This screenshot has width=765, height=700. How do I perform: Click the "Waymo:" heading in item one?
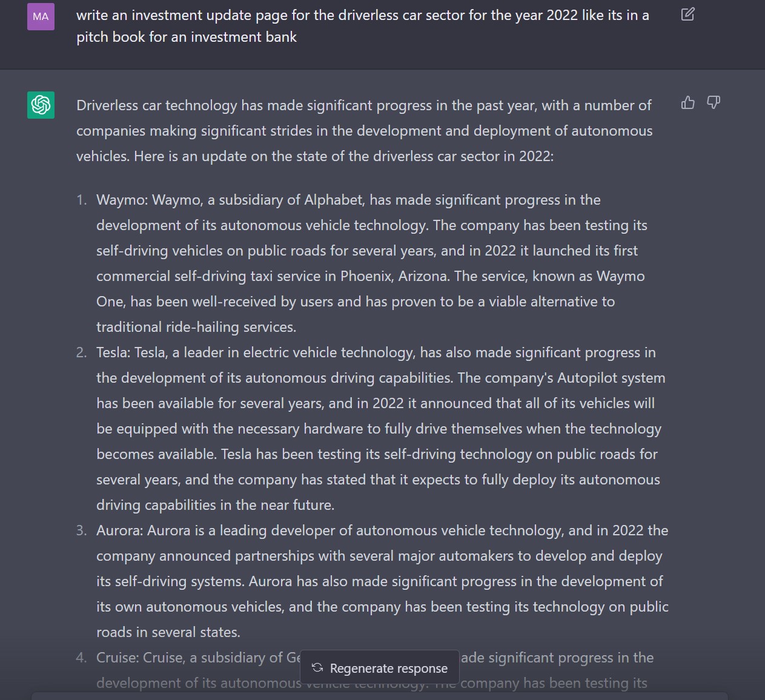122,200
